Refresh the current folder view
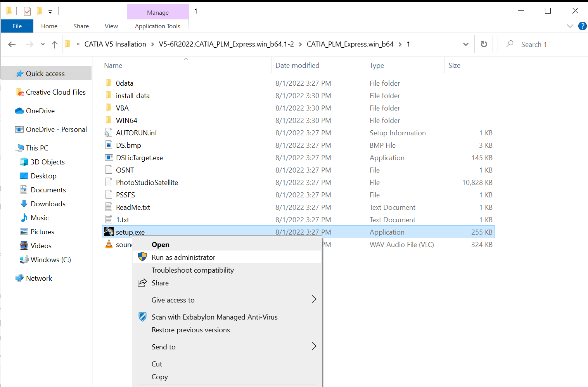This screenshot has height=387, width=588. (484, 44)
